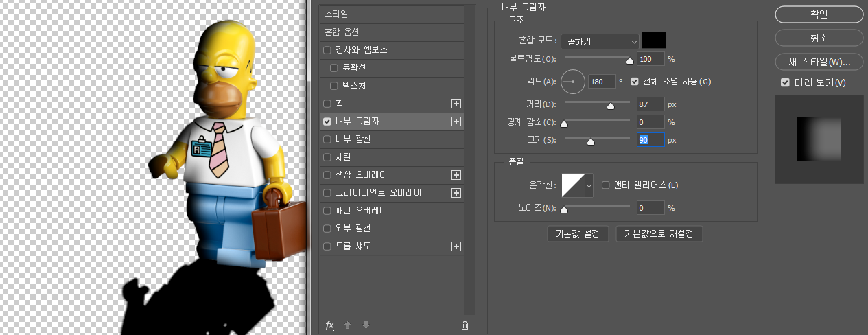Image resolution: width=868 pixels, height=335 pixels.
Task: Click the 기본값 설정 button
Action: coord(578,233)
